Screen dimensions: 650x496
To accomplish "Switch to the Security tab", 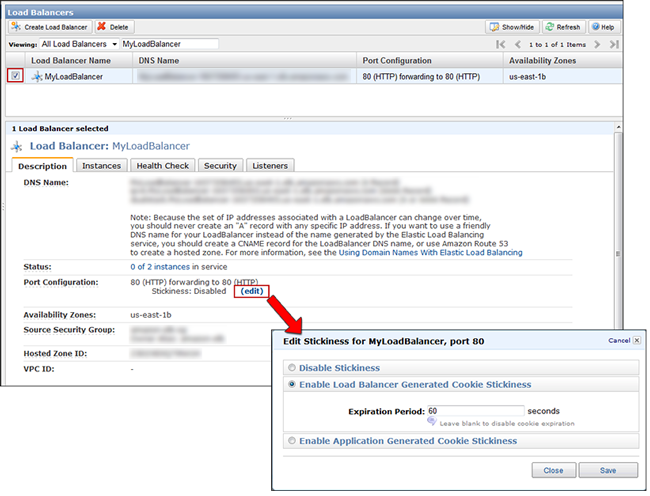I will pos(220,165).
